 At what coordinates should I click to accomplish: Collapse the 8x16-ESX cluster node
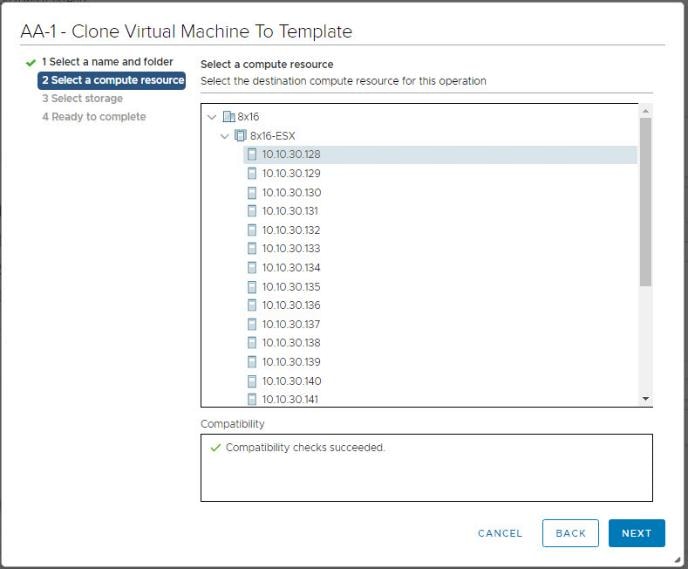pyautogui.click(x=224, y=136)
